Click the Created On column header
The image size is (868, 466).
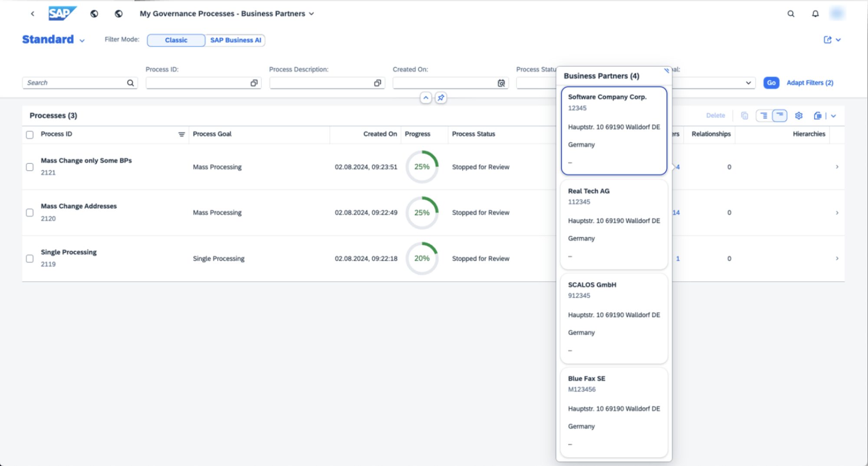[380, 134]
